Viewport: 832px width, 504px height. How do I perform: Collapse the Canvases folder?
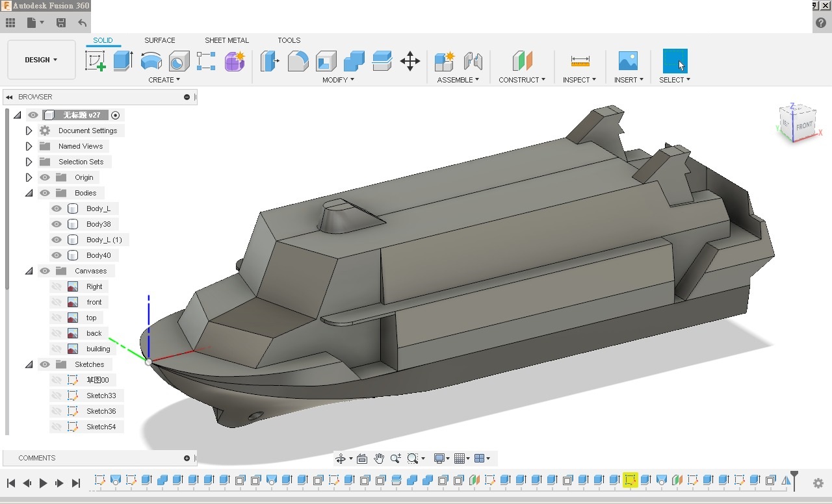coord(29,271)
